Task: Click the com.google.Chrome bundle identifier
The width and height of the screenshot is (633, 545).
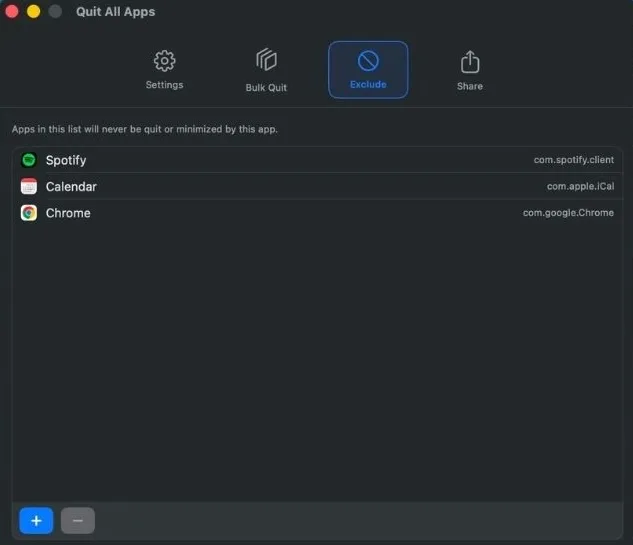Action: 568,213
